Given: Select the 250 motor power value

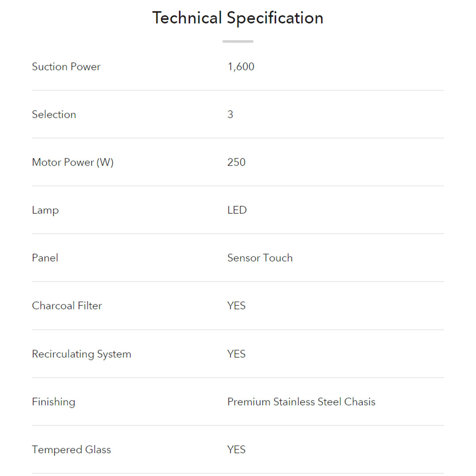Looking at the screenshot, I should [x=236, y=162].
